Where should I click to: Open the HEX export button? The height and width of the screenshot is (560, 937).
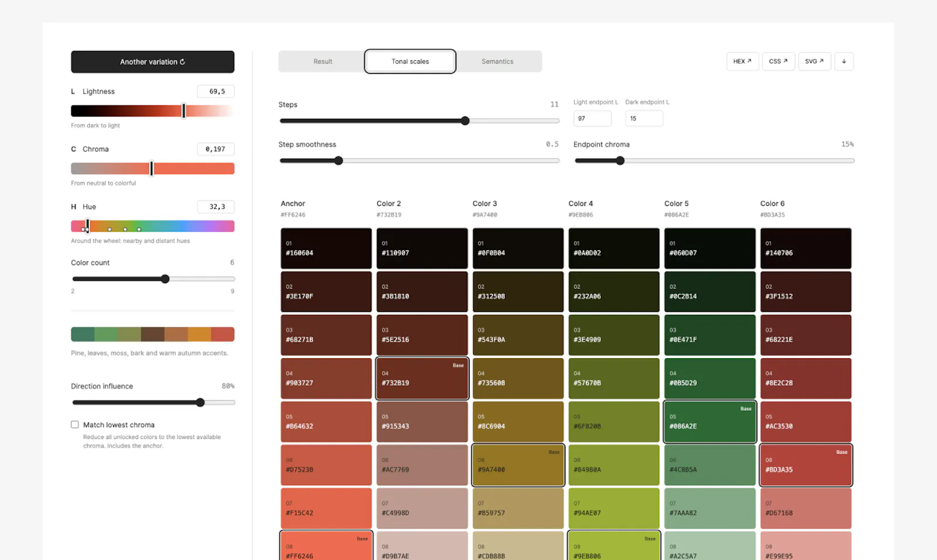(743, 61)
